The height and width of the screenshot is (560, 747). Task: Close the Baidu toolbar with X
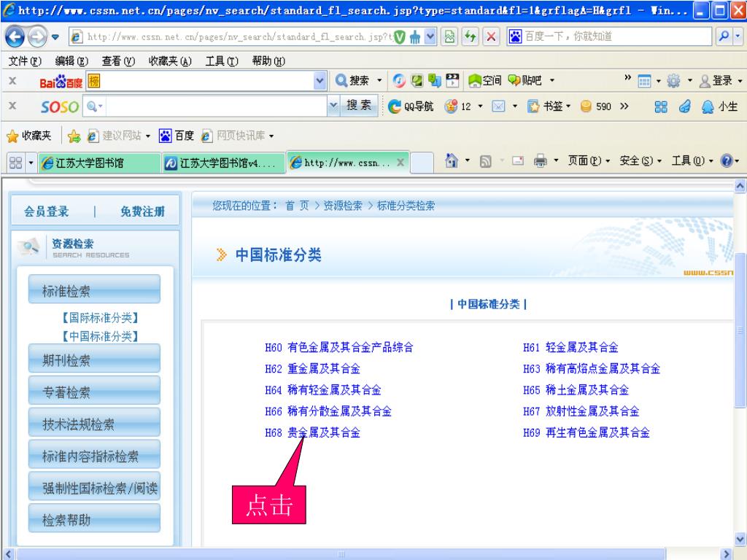point(13,81)
